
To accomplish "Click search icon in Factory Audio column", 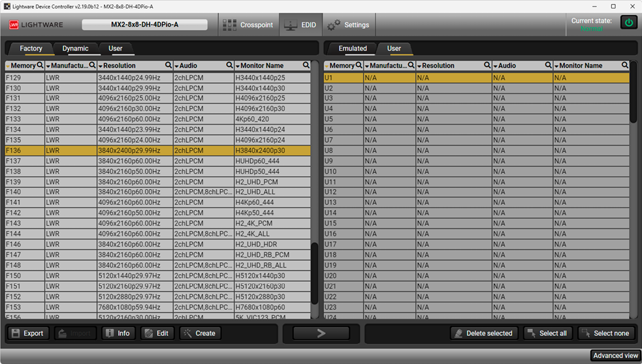I will coord(229,66).
